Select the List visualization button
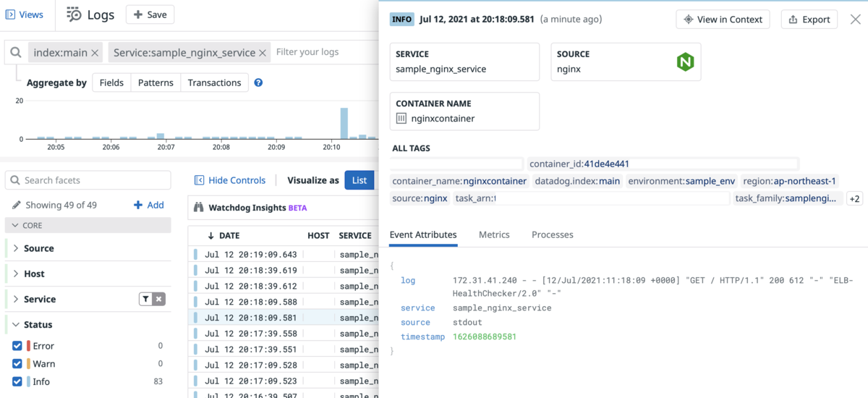This screenshot has height=398, width=868. point(359,180)
